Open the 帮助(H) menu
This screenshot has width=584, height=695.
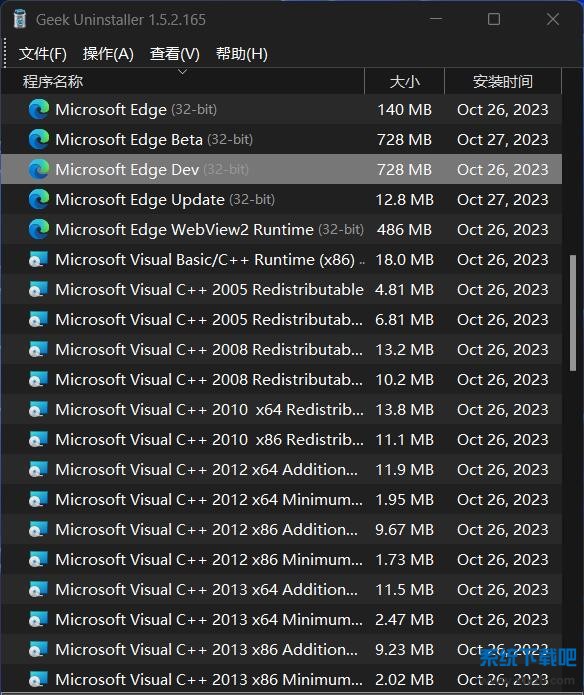tap(241, 54)
